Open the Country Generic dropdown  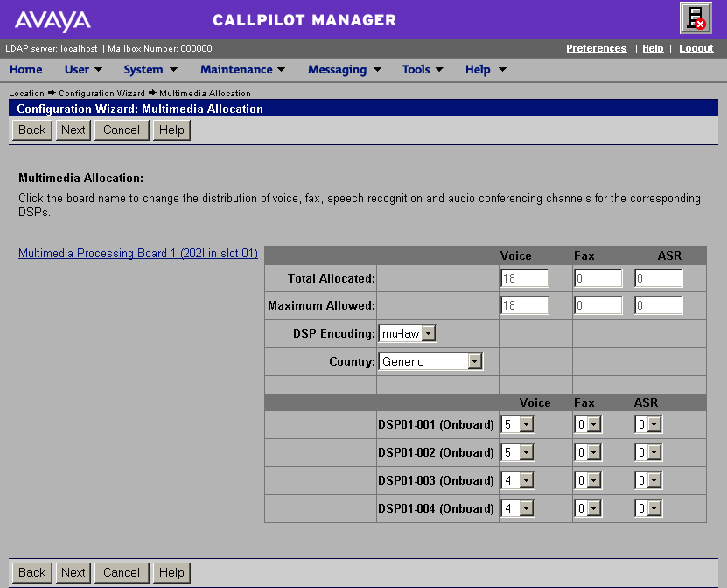tap(430, 361)
